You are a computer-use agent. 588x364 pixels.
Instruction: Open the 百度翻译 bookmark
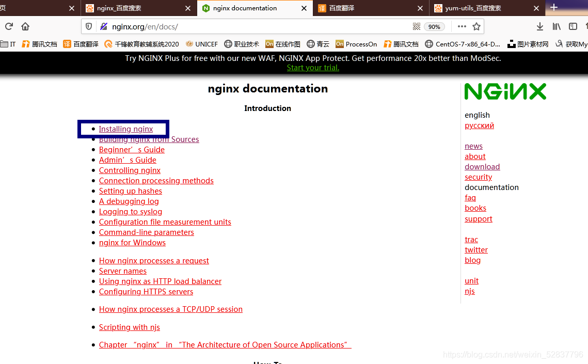tap(81, 44)
